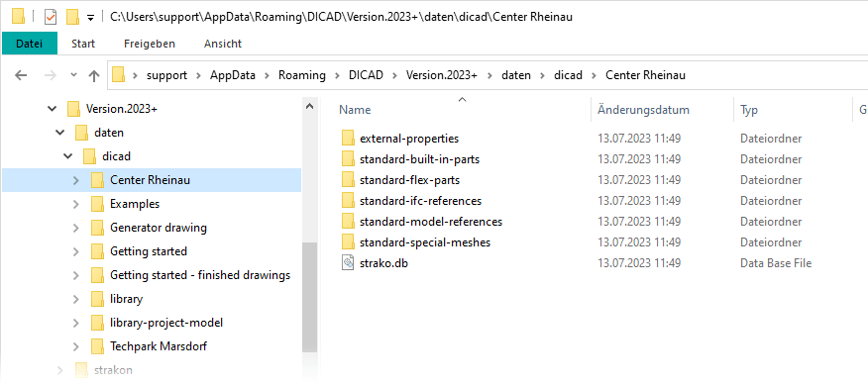Screen dimensions: 868x385
Task: Select the strako.db file icon
Action: click(x=348, y=263)
